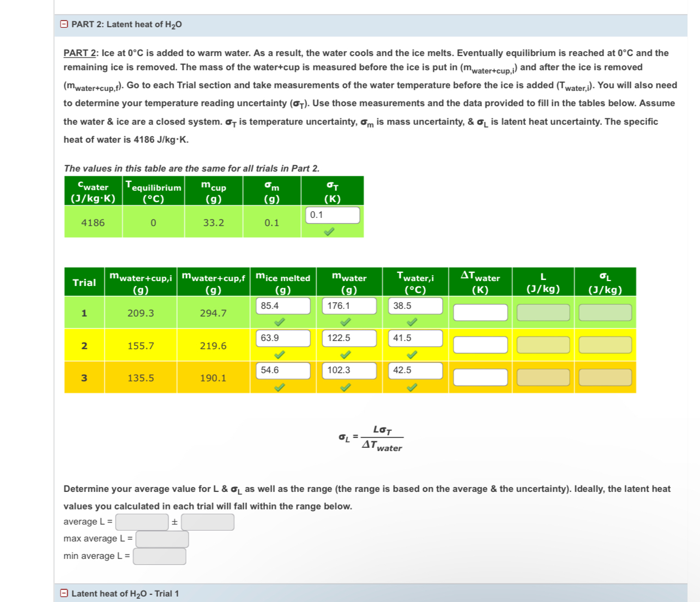700x602 pixels.
Task: Select Trial 2 initial mass 155.7
Action: (x=141, y=345)
